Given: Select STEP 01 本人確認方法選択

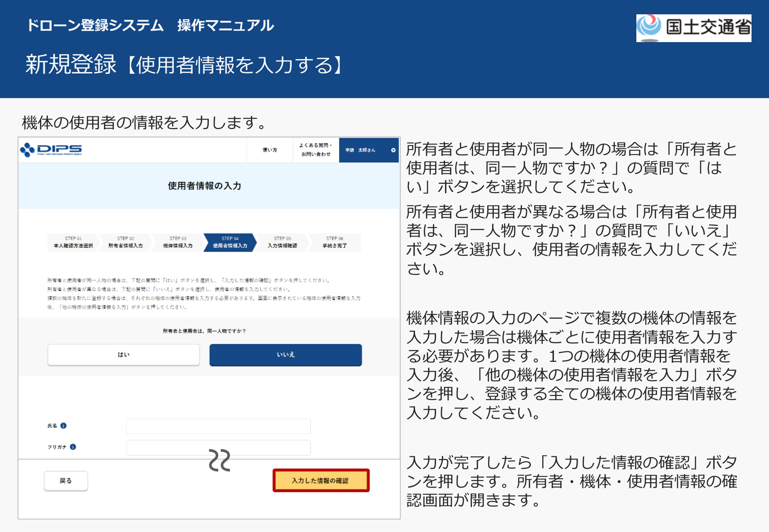Looking at the screenshot, I should tap(73, 242).
